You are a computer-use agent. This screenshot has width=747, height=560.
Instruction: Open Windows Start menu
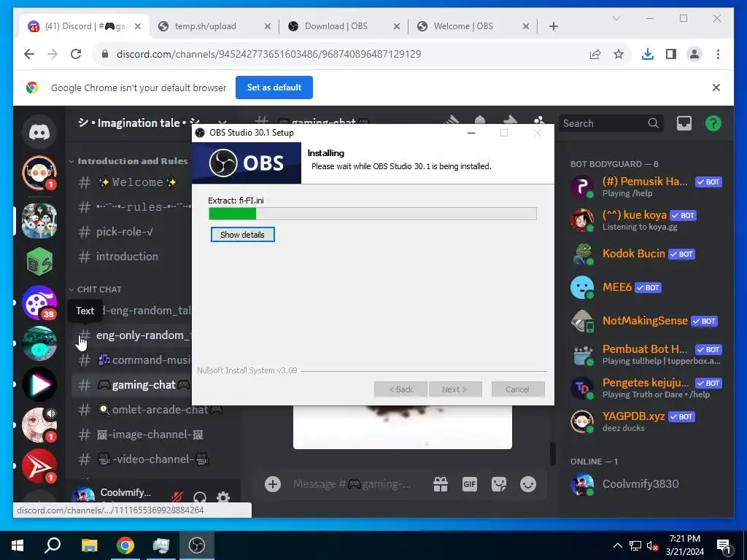point(18,545)
